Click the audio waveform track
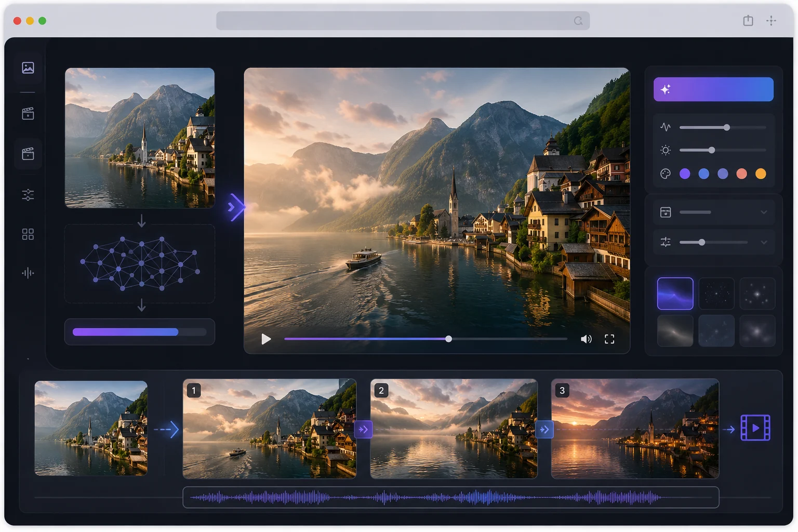The image size is (798, 532). point(451,498)
